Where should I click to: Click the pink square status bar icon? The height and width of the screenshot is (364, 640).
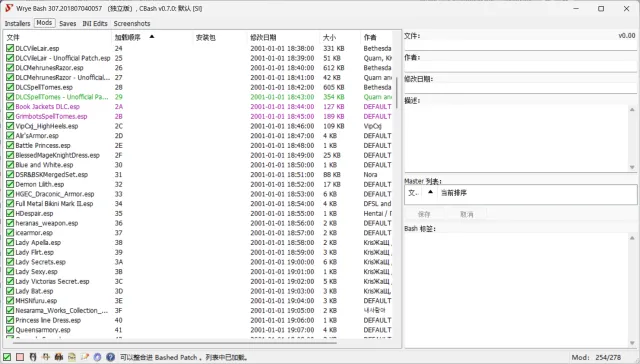[x=20, y=357]
